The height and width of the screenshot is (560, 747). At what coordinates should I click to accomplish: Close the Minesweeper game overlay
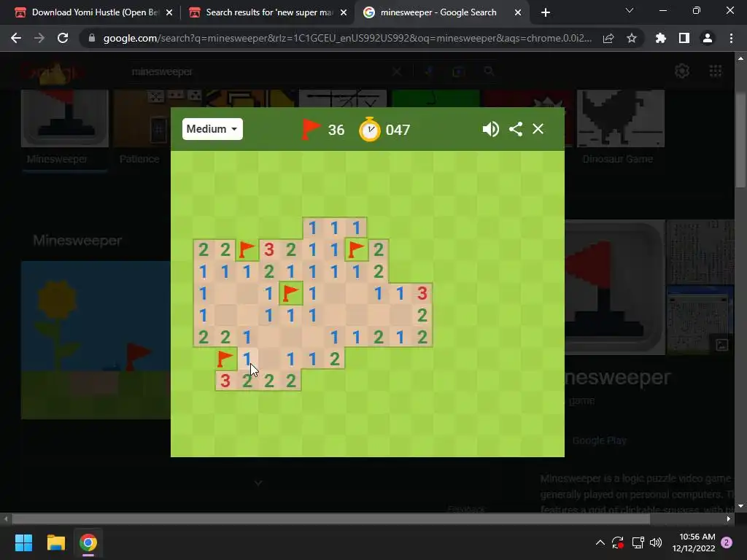coord(538,129)
